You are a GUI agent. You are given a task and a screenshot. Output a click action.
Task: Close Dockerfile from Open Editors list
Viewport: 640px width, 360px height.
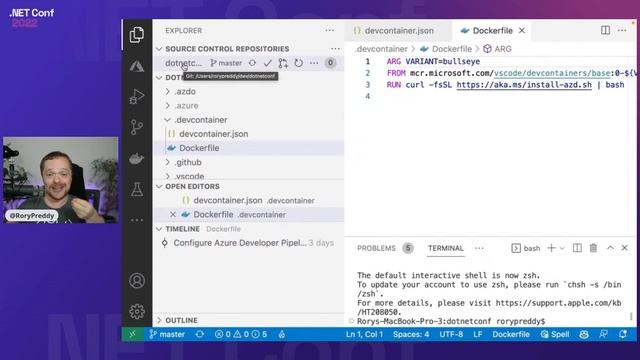pyautogui.click(x=173, y=214)
